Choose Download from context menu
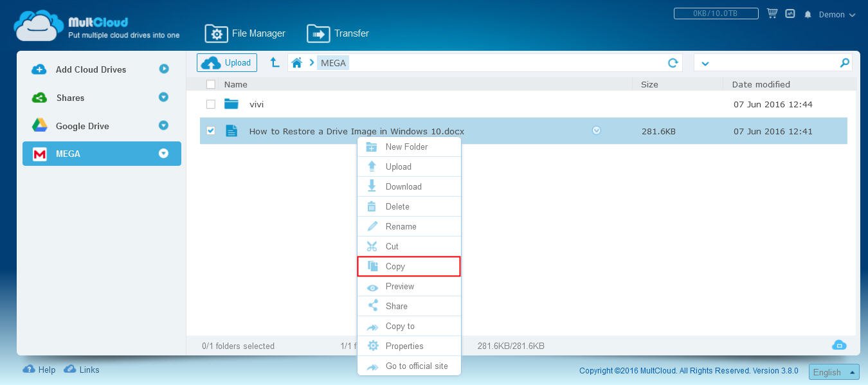 point(409,186)
